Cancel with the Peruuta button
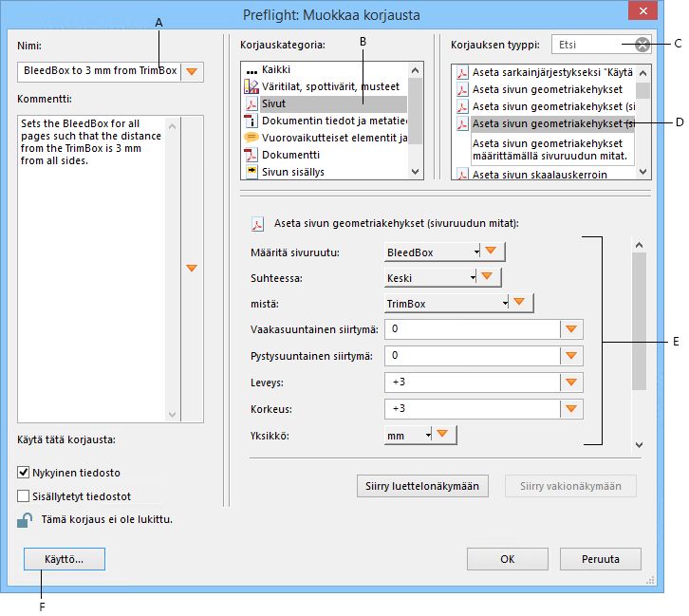The width and height of the screenshot is (689, 616). pyautogui.click(x=600, y=559)
